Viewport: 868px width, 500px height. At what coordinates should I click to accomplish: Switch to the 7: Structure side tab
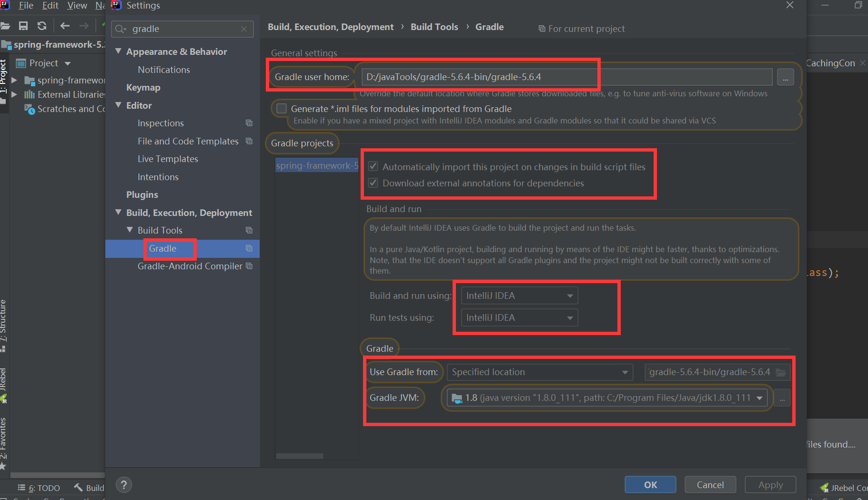coord(4,326)
